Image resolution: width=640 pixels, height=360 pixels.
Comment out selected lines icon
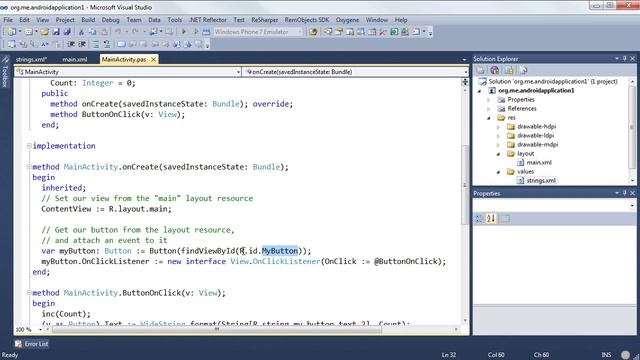click(96, 44)
